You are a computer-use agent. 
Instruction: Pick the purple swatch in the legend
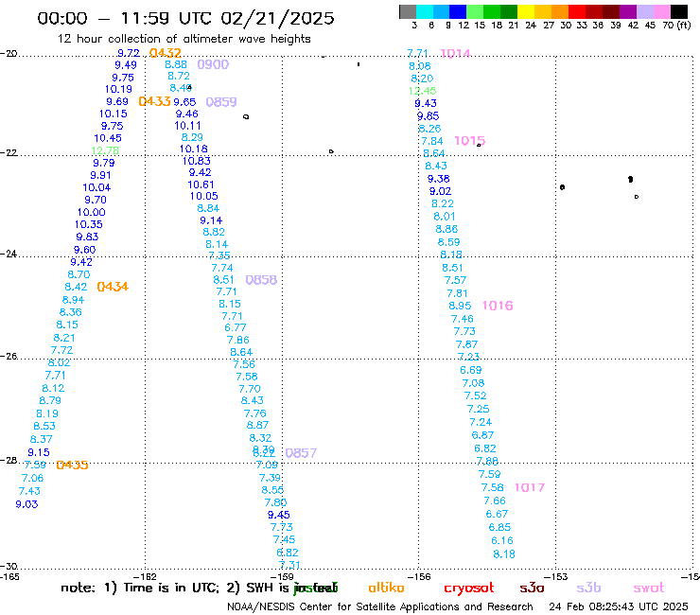628,11
